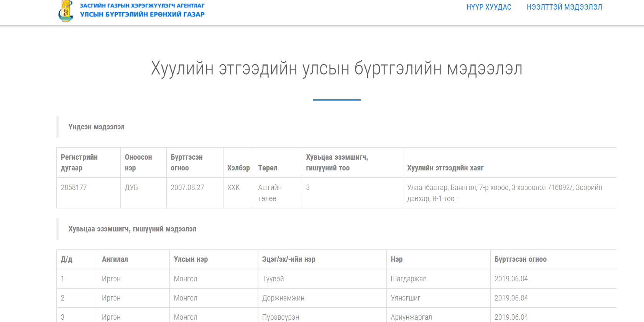644x322 pixels.
Task: Open the НҮҮР ХУУДАС menu item
Action: pyautogui.click(x=489, y=7)
